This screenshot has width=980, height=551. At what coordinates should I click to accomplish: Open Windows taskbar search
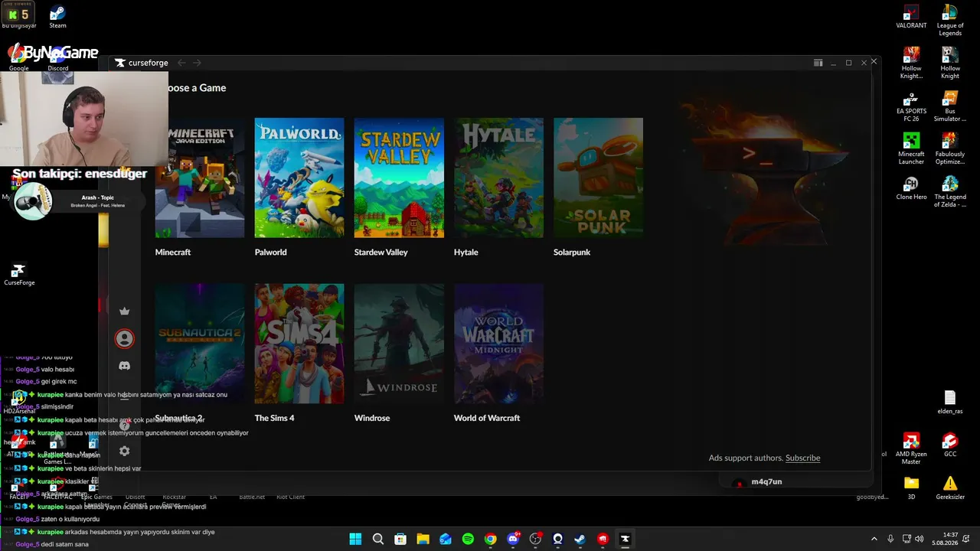click(378, 539)
